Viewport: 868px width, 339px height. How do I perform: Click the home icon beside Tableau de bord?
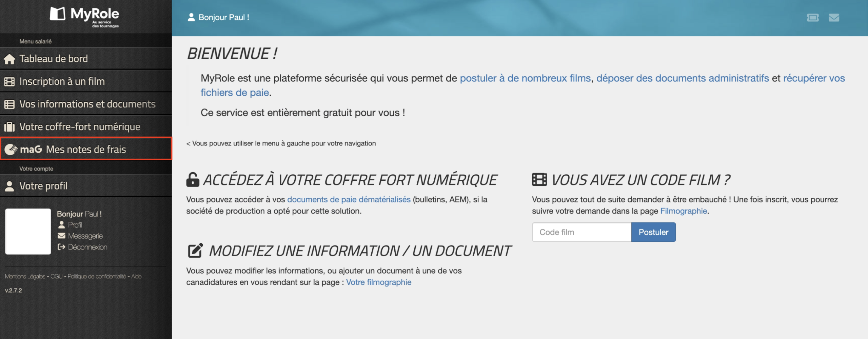tap(9, 59)
